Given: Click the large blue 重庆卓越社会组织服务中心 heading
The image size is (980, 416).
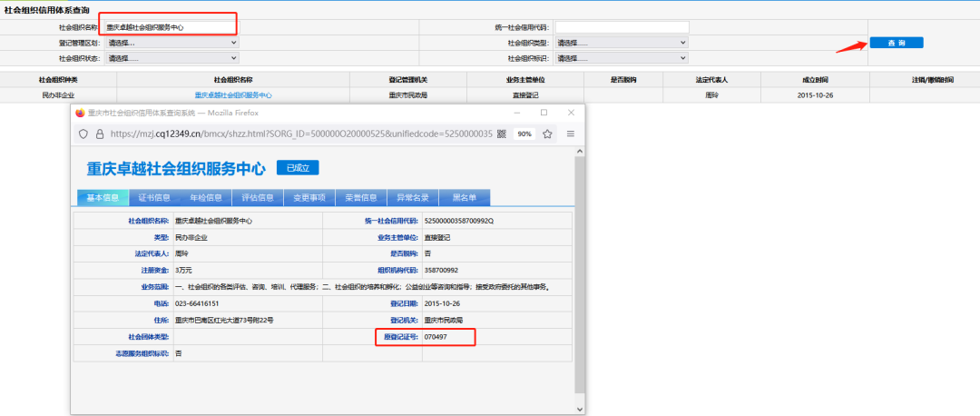Looking at the screenshot, I should click(176, 168).
